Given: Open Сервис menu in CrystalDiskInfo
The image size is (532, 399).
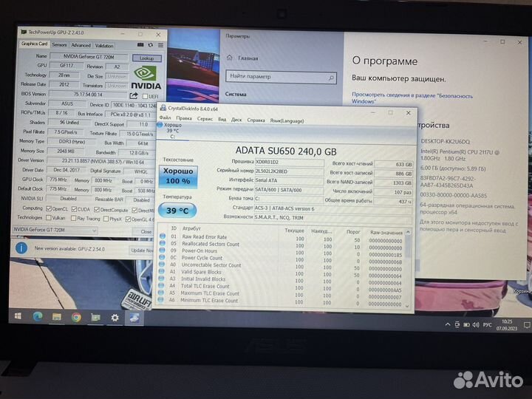Looking at the screenshot, I should coord(205,119).
